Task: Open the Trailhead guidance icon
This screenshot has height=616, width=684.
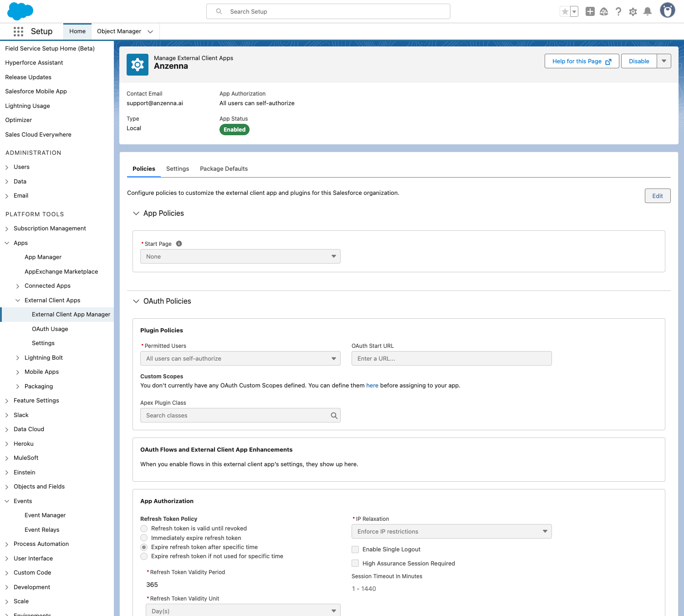Action: pyautogui.click(x=604, y=12)
